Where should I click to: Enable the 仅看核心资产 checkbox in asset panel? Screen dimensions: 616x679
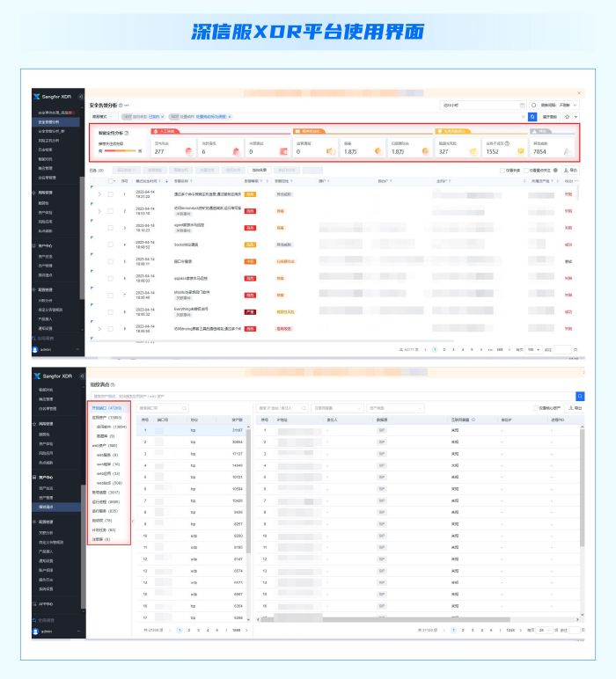click(537, 408)
